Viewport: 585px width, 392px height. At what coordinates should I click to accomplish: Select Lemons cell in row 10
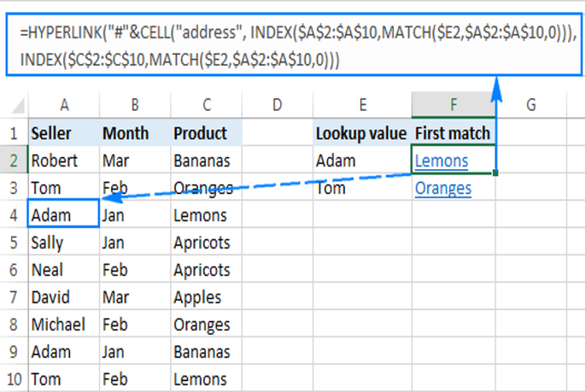(x=206, y=379)
